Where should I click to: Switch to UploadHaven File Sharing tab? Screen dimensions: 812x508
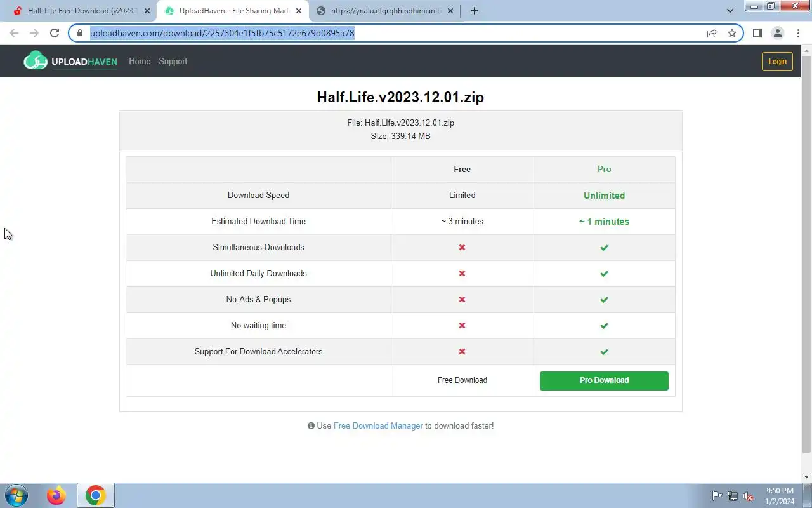pos(232,11)
